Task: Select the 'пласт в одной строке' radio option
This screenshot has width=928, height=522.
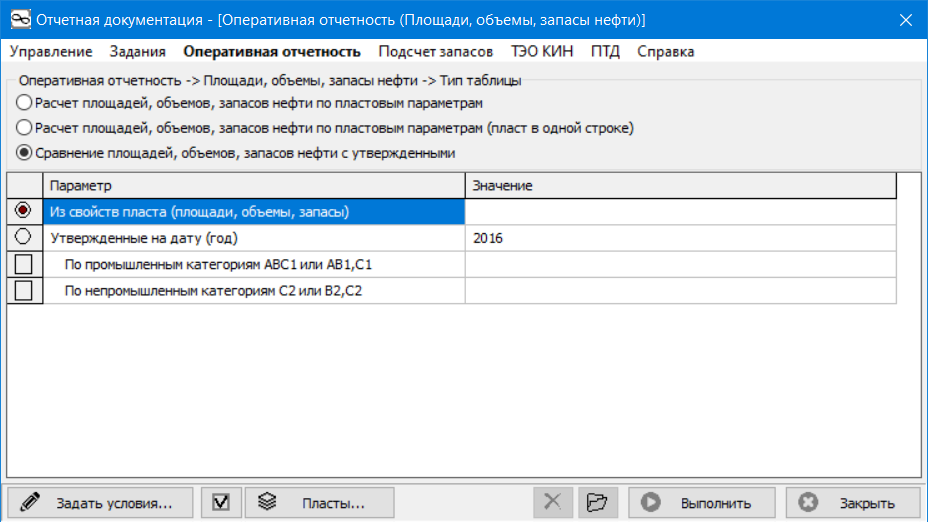Action: (24, 128)
